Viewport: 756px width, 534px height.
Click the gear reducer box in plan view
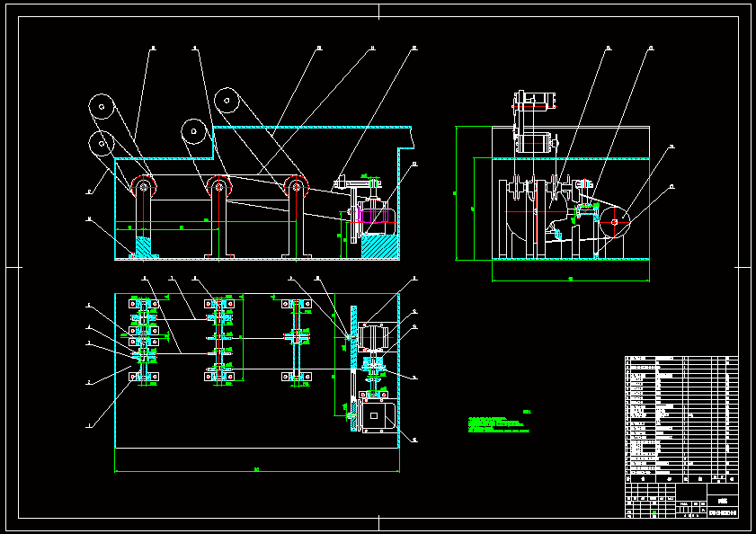[x=373, y=337]
